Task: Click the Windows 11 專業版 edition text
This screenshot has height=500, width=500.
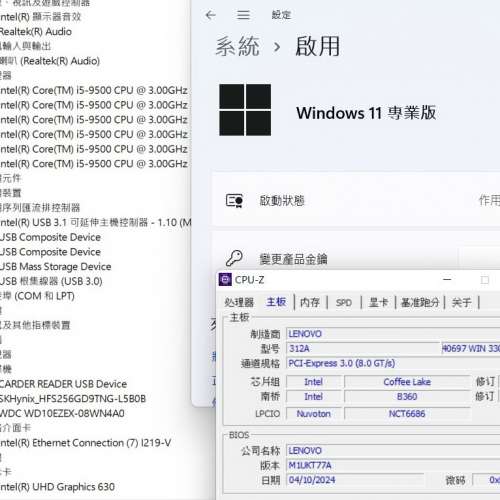Action: tap(366, 113)
